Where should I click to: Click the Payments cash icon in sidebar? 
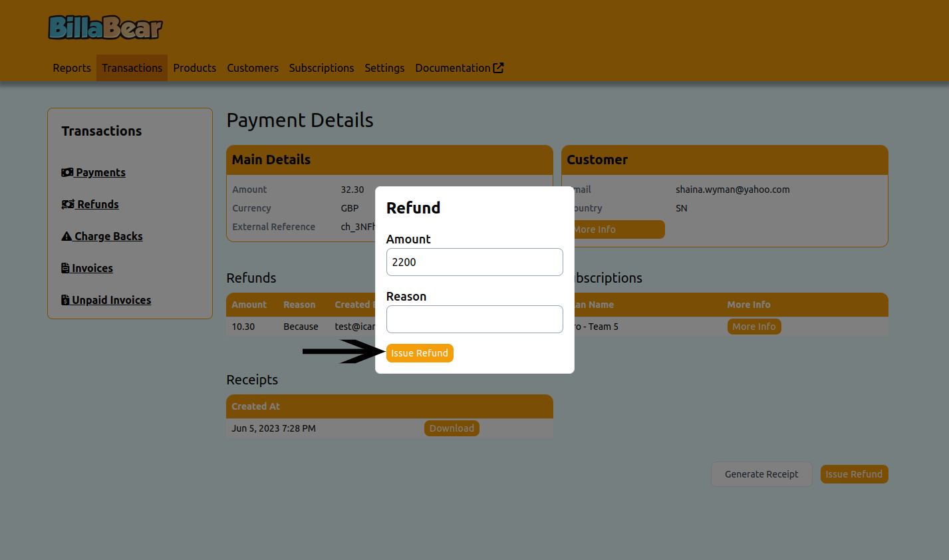tap(67, 172)
